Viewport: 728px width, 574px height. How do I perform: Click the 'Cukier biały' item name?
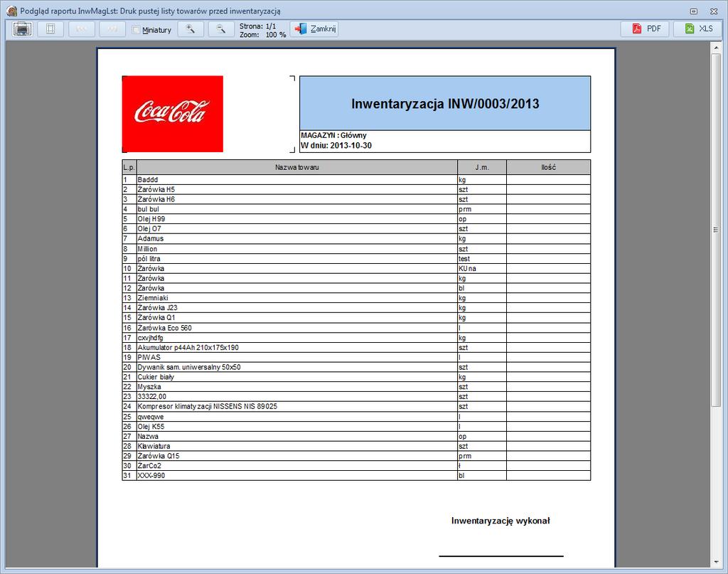(156, 377)
